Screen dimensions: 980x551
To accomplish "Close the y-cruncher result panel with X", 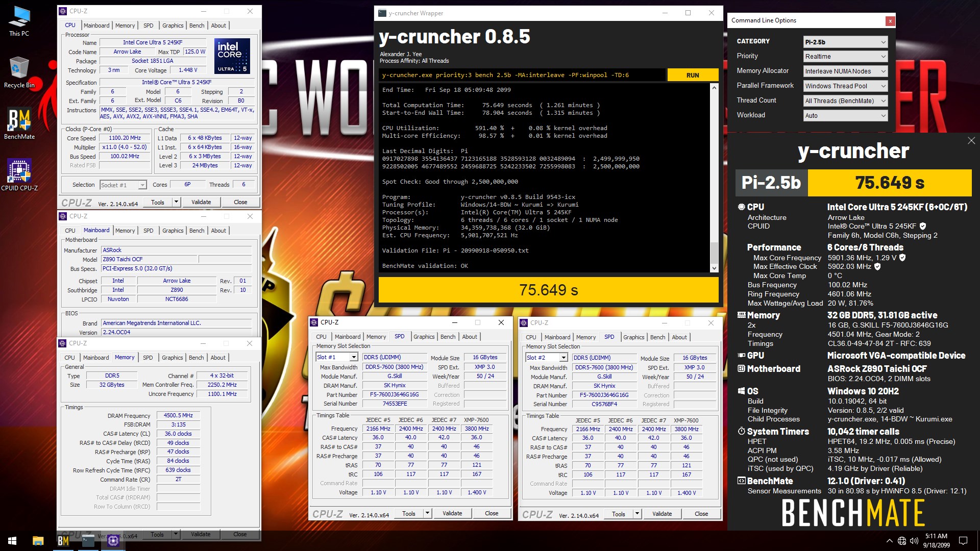I will point(971,140).
